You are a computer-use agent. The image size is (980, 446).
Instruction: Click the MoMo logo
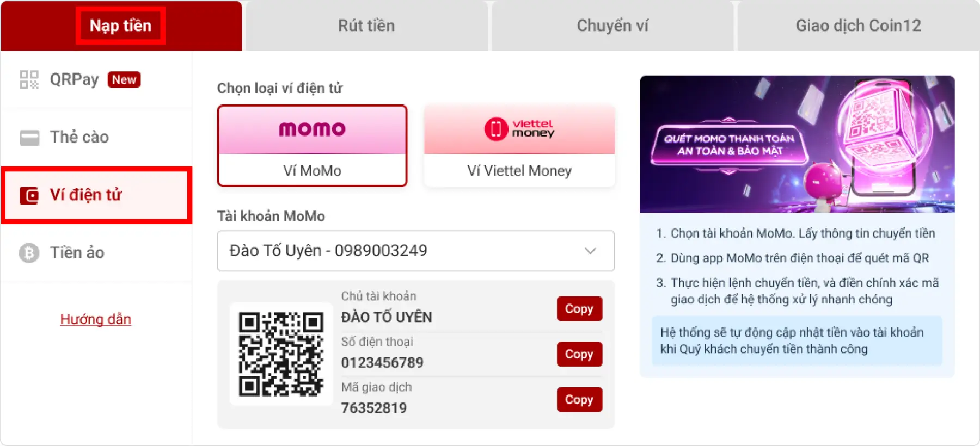[x=313, y=129]
